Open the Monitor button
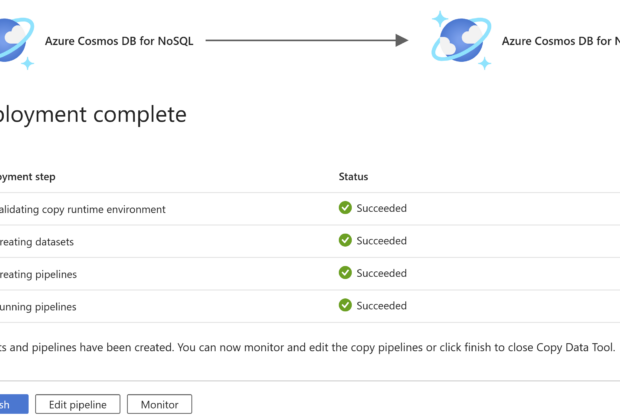Screen dimensions: 620x420 [x=159, y=404]
